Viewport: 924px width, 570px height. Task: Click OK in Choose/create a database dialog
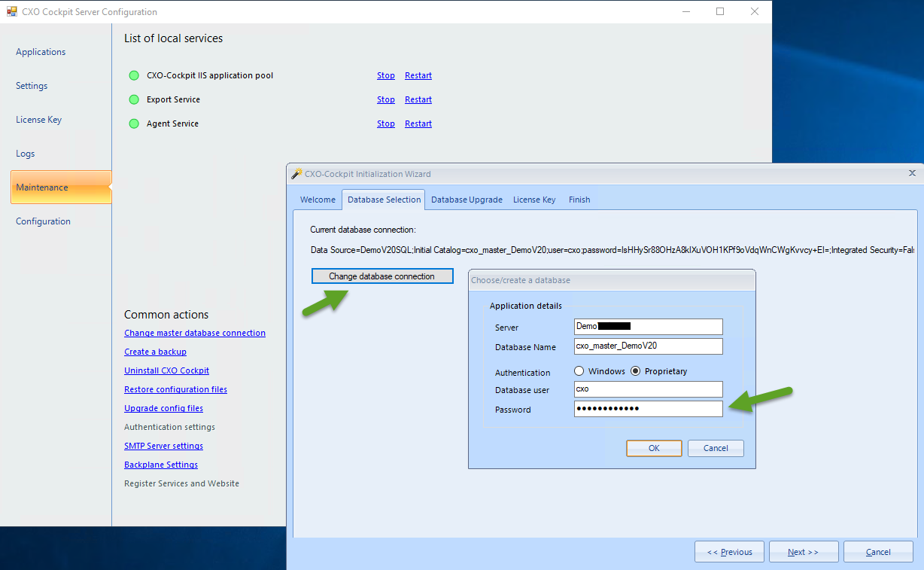click(x=654, y=448)
